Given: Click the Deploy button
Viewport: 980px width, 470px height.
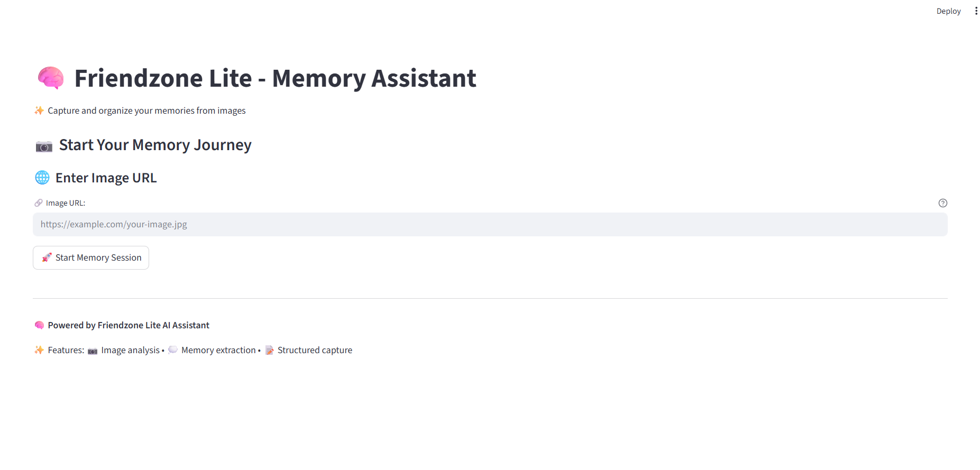Looking at the screenshot, I should [948, 11].
